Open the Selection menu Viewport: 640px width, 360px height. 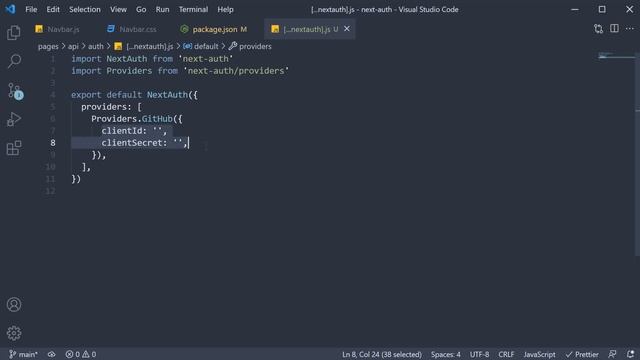(x=84, y=9)
